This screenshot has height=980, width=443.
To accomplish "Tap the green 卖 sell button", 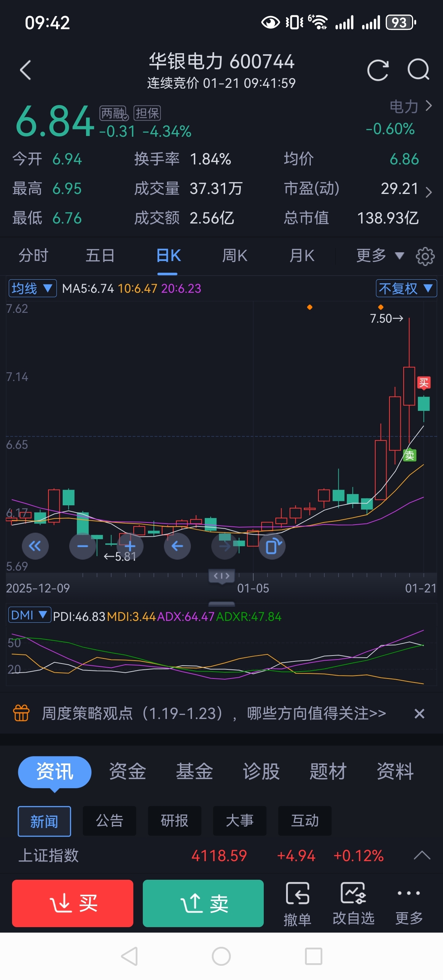I will (x=203, y=903).
